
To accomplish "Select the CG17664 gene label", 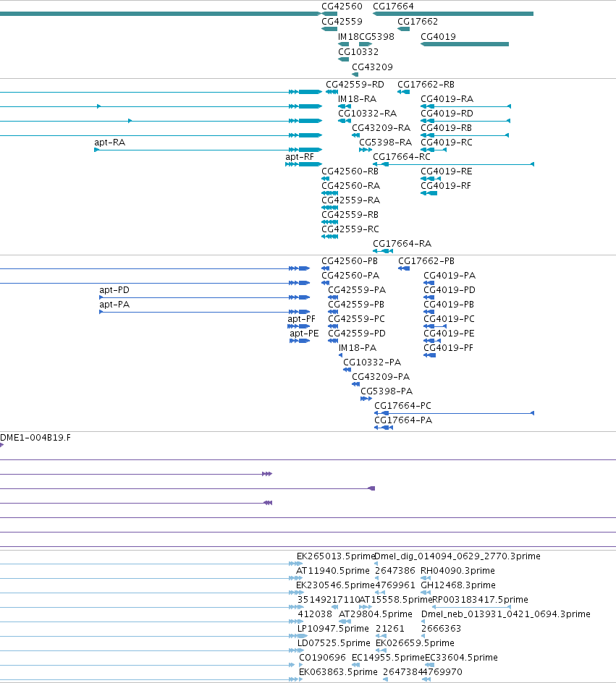I will (393, 7).
